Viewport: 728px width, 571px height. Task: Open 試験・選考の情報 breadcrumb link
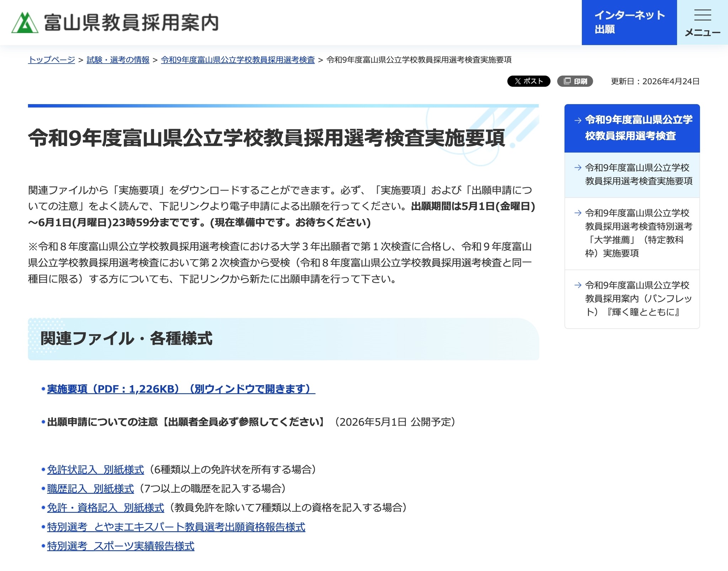[118, 60]
